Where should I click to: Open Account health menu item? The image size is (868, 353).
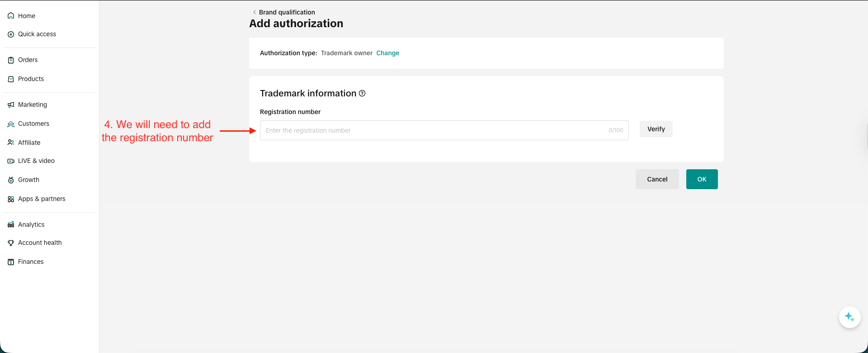40,243
